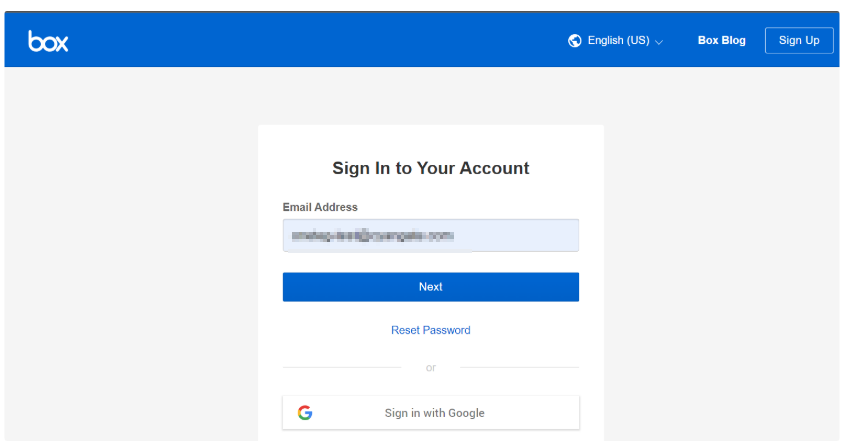Screen dimensions: 862x447
Task: Open the Box Blog header link
Action: pyautogui.click(x=721, y=41)
